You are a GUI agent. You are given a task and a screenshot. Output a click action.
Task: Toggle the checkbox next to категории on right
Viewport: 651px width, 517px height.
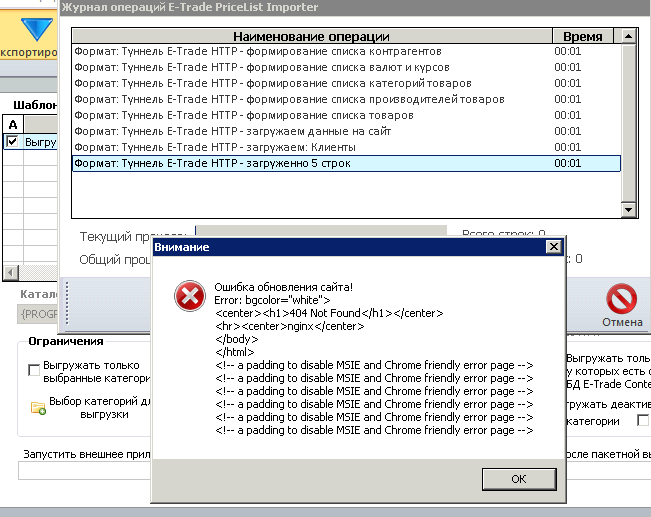[x=643, y=420]
